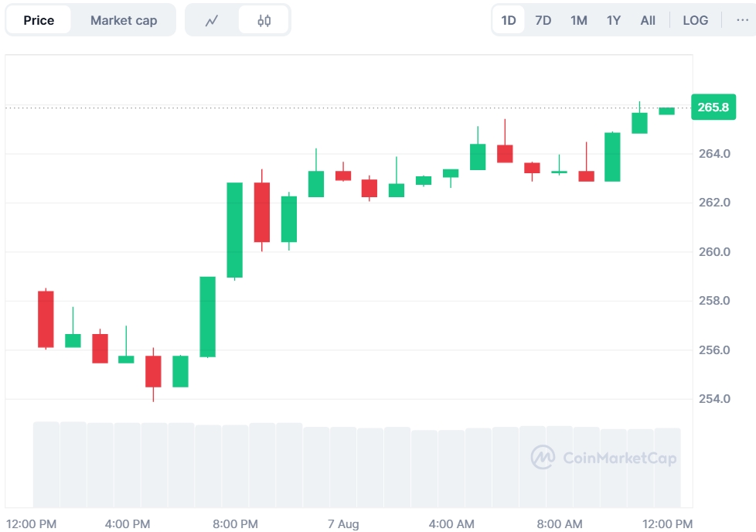The image size is (756, 532).
Task: Open the three-dots more options menu
Action: 742,21
